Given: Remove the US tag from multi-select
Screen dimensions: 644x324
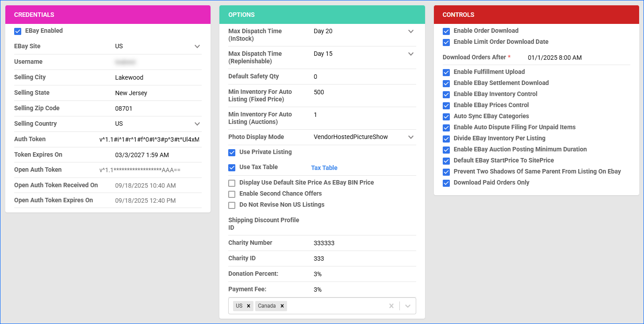Looking at the screenshot, I should (x=249, y=306).
